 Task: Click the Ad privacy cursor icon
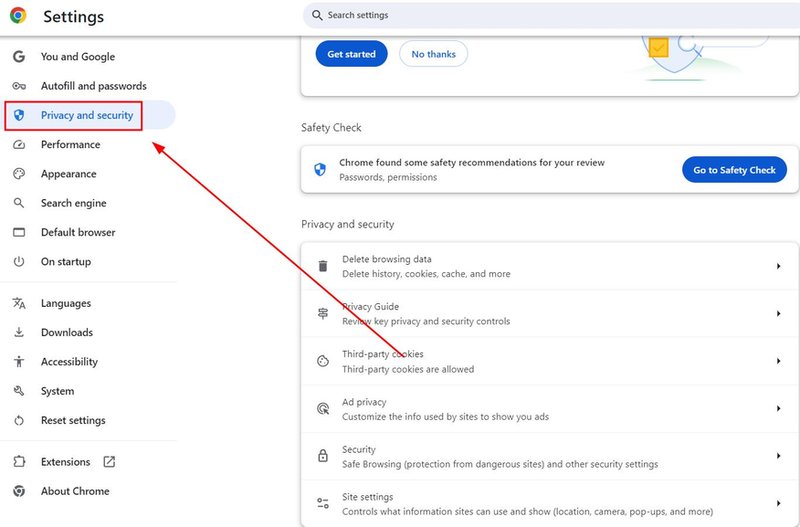coord(323,409)
